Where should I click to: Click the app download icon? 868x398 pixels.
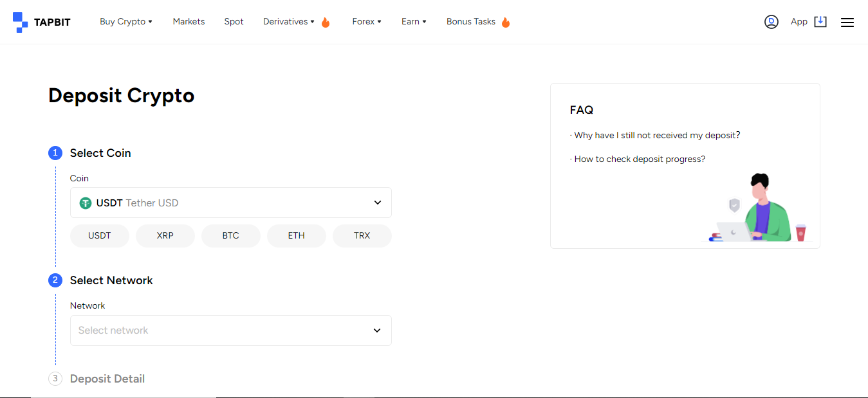click(x=820, y=22)
